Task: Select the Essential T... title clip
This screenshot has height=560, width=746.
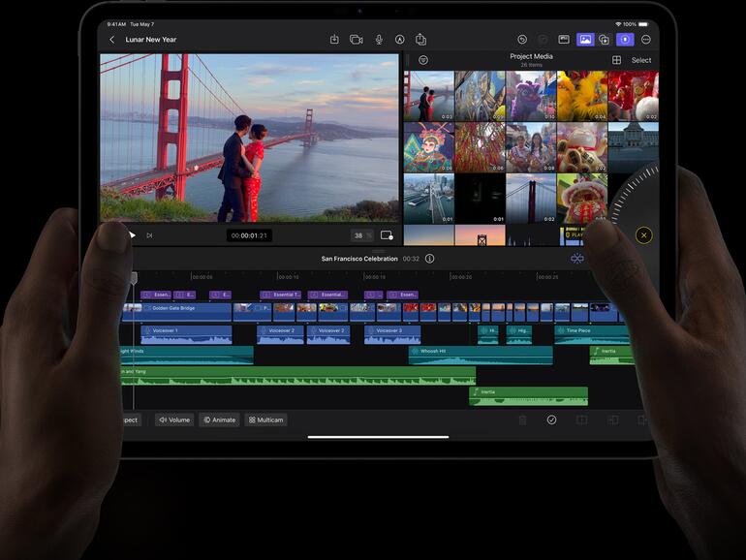Action: point(281,295)
